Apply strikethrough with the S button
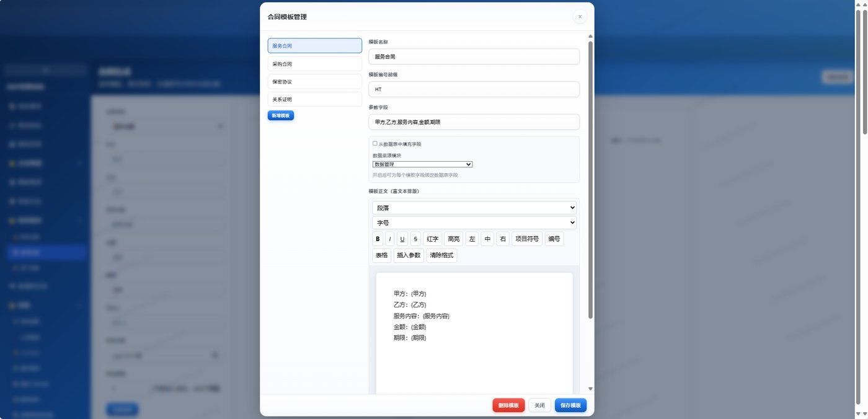Image resolution: width=868 pixels, height=419 pixels. [415, 239]
